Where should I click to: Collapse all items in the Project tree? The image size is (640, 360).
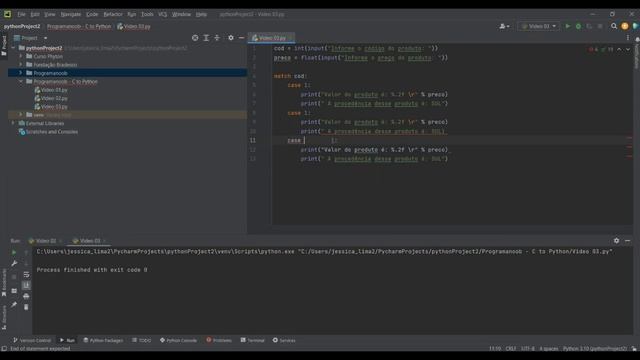pyautogui.click(x=217, y=38)
